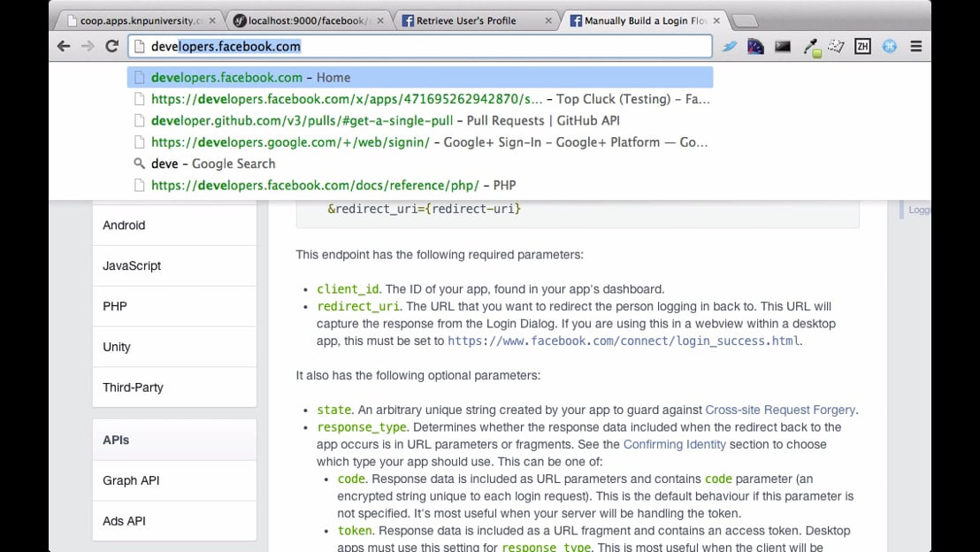Close the Manually Build a Login Flow tab
Image resolution: width=980 pixels, height=552 pixels.
point(716,20)
